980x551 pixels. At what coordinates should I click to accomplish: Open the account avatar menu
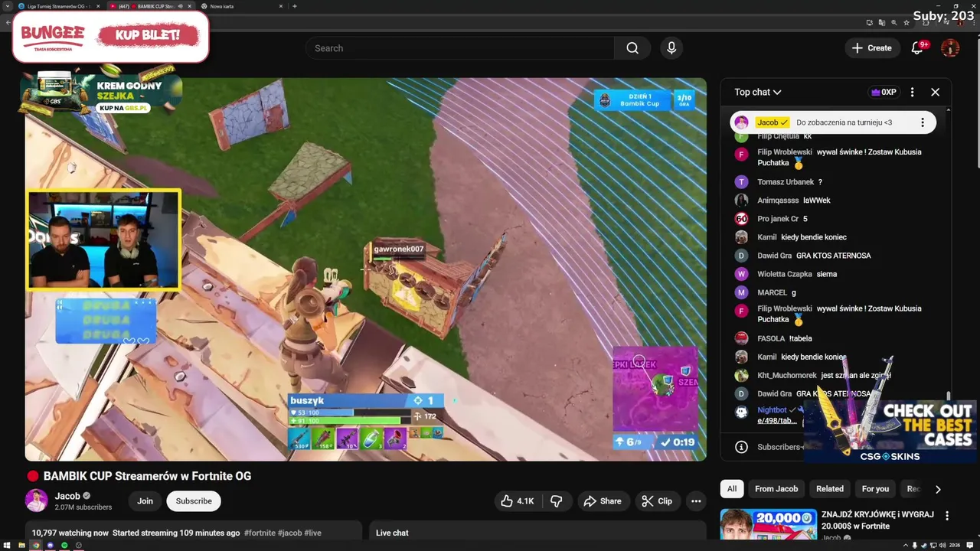pos(950,48)
